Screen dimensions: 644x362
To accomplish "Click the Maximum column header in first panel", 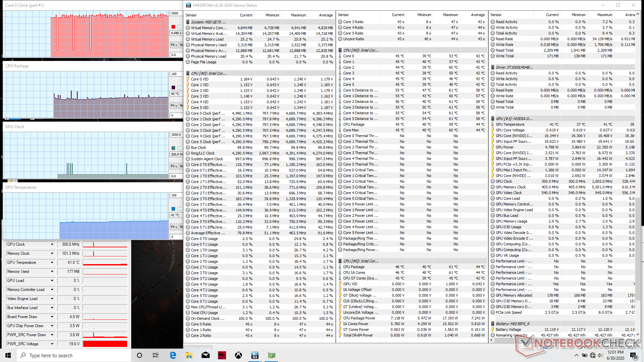I will point(298,15).
